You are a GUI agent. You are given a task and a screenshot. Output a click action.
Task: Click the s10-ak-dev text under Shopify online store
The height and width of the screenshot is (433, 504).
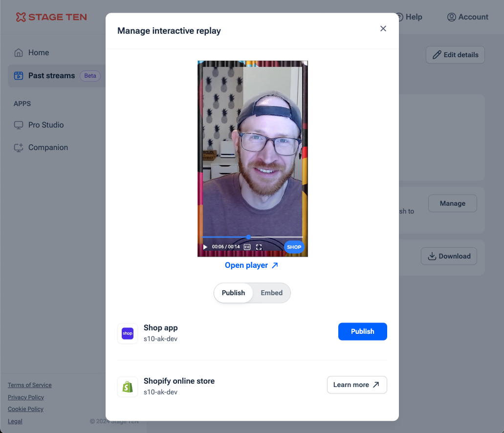[x=160, y=392]
